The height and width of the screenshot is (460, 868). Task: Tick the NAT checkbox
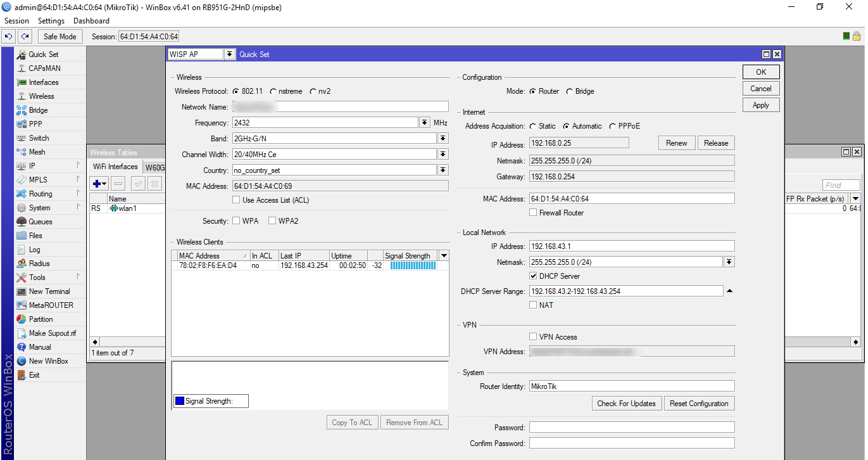pos(533,305)
